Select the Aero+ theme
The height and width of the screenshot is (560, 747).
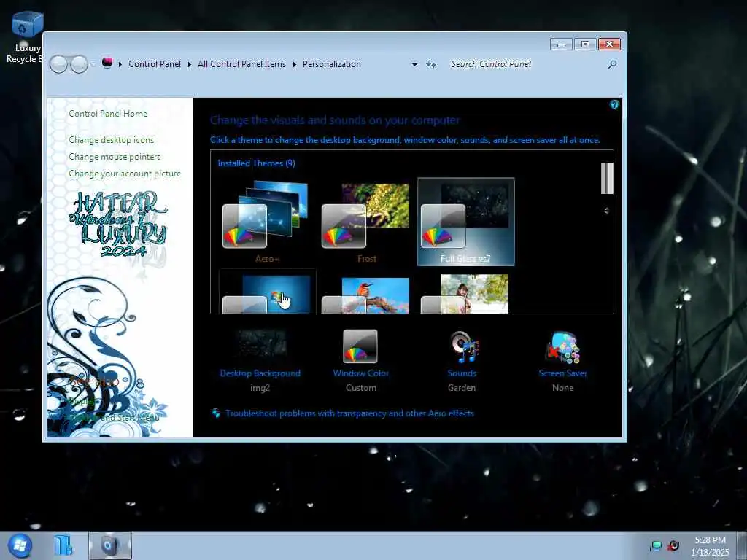[x=267, y=222]
